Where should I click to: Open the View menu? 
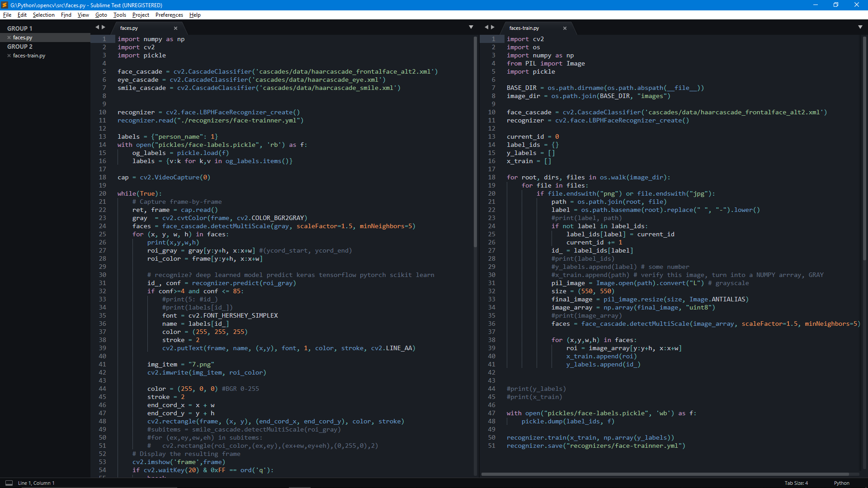pos(83,15)
